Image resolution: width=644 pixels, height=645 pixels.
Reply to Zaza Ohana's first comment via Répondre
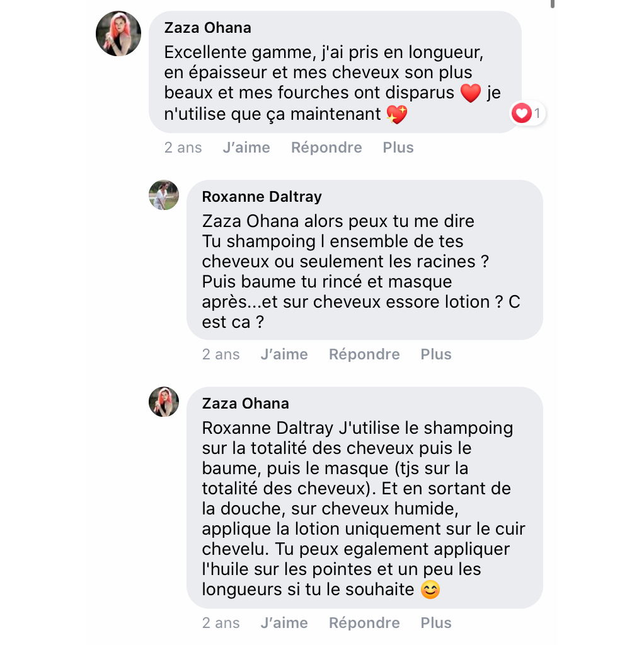coord(326,148)
